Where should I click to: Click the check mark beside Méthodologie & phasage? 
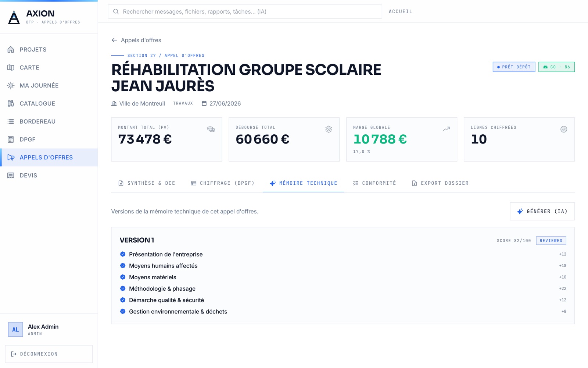(x=123, y=289)
